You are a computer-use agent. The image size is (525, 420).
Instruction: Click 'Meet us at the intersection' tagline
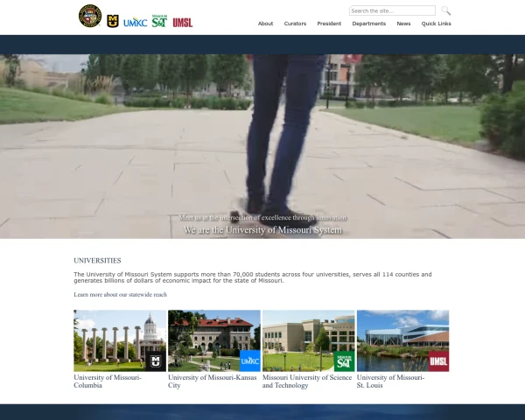click(x=262, y=218)
